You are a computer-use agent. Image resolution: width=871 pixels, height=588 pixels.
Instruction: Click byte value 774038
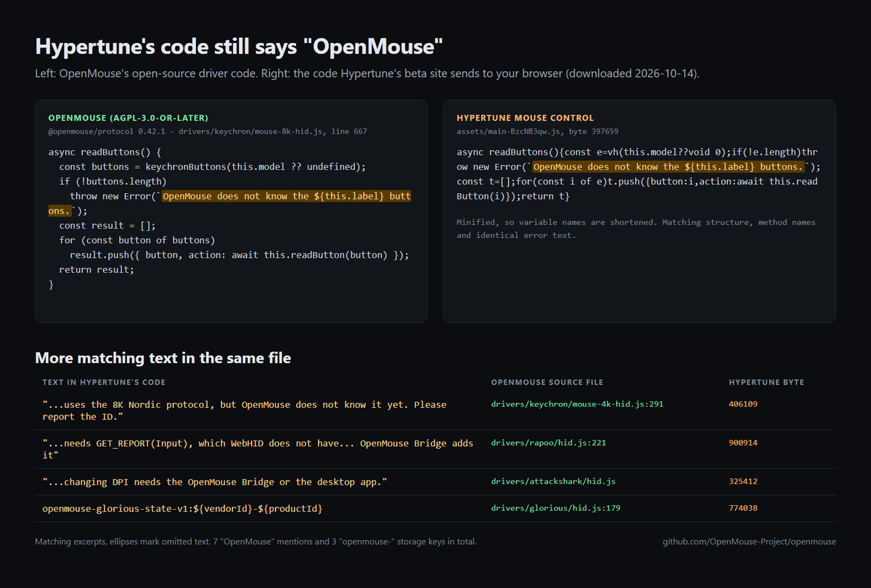point(743,509)
